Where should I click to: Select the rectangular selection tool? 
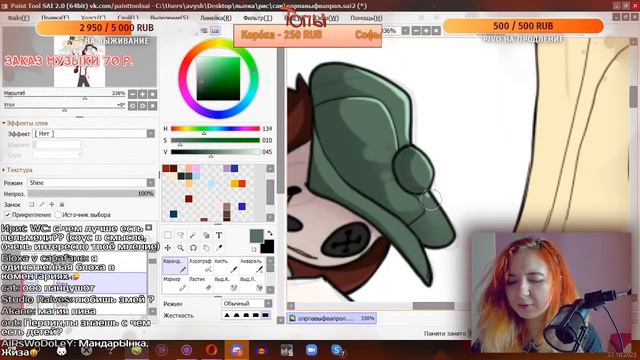168,235
